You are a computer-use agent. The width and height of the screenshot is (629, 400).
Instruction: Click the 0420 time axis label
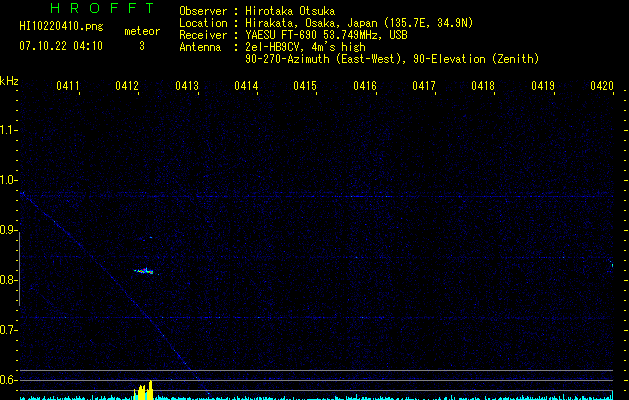tap(602, 86)
